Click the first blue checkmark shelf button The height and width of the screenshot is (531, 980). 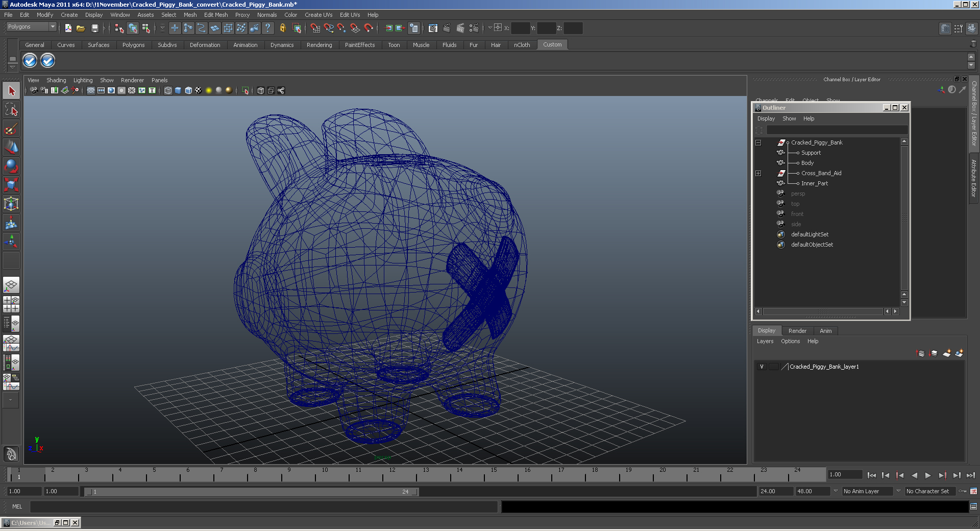click(x=30, y=61)
